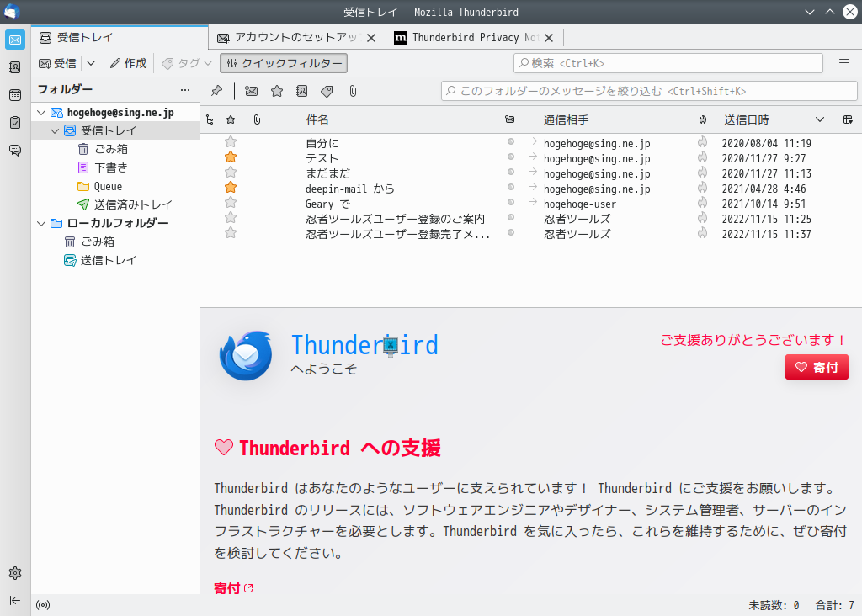Mark 自分に message as junk
The image size is (862, 616).
click(703, 142)
